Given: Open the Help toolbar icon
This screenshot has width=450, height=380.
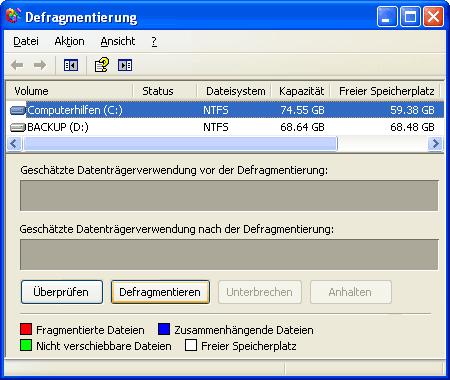Looking at the screenshot, I should (x=102, y=65).
